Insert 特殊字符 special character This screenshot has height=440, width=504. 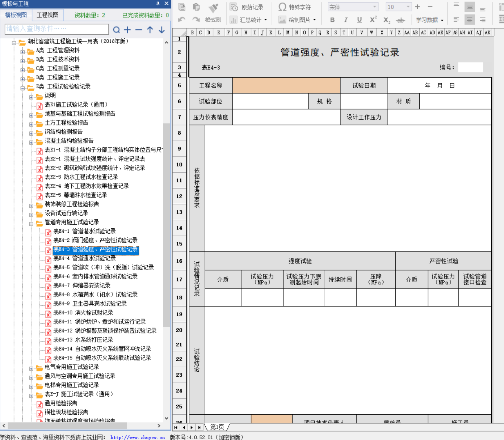point(295,7)
